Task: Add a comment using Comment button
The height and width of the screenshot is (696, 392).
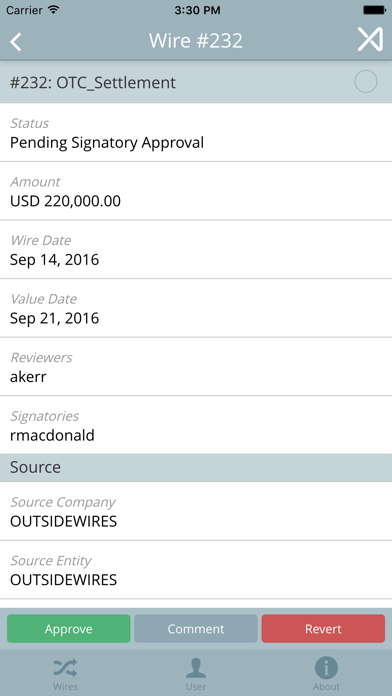Action: [x=196, y=629]
